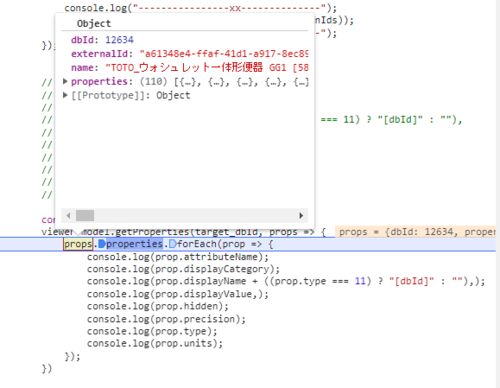500x388 pixels.
Task: Click the console.log(prop.attributeName) line
Action: (178, 257)
